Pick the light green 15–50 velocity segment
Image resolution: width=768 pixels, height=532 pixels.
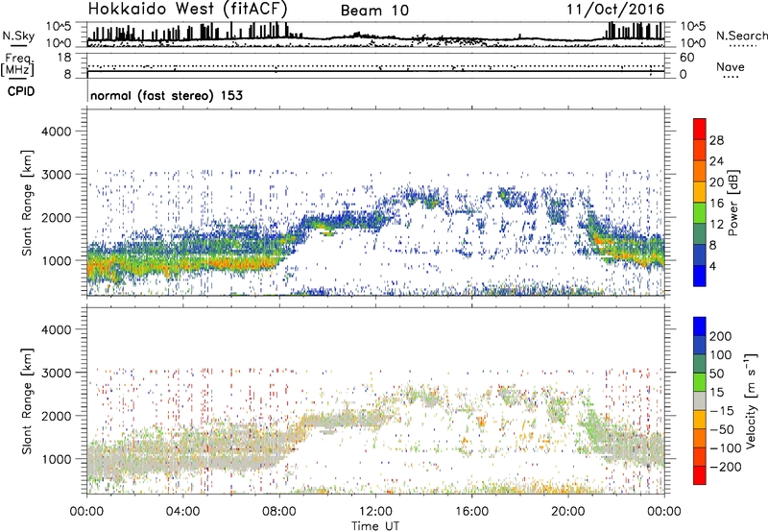(x=700, y=382)
